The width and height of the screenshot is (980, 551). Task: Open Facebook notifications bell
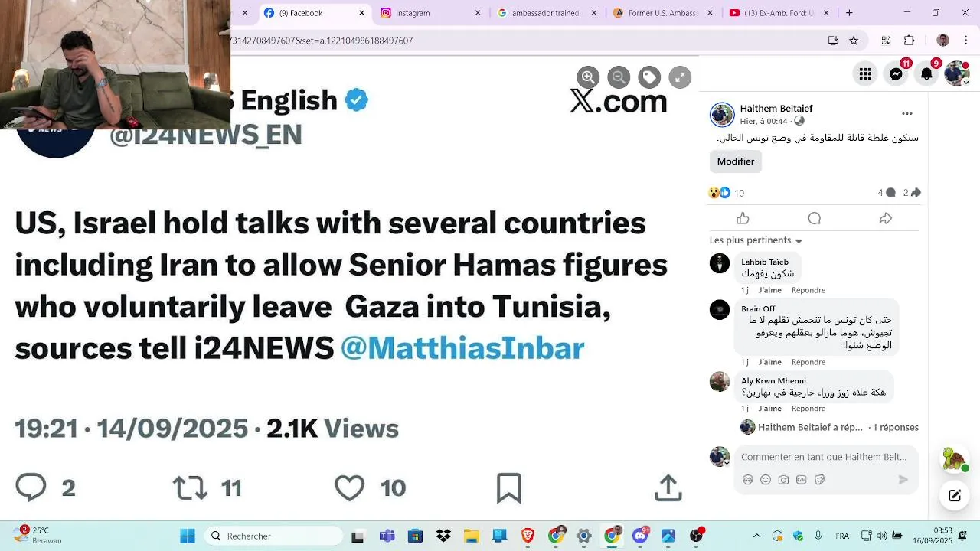[926, 73]
